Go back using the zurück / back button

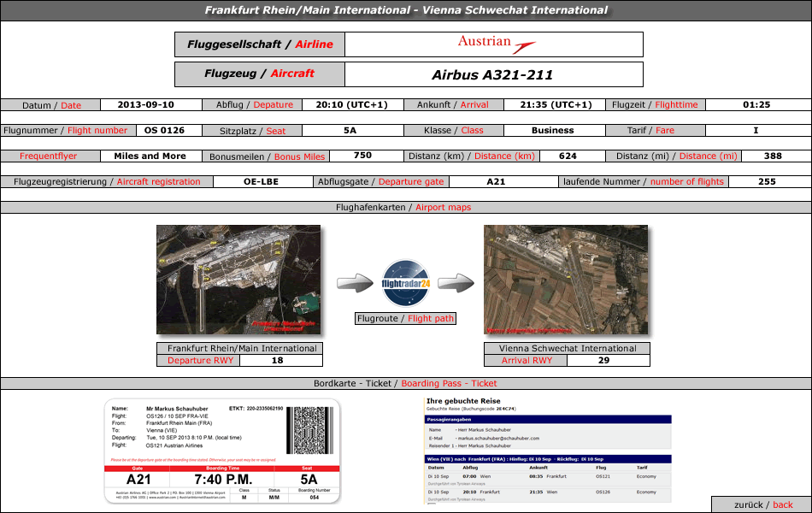(x=757, y=504)
